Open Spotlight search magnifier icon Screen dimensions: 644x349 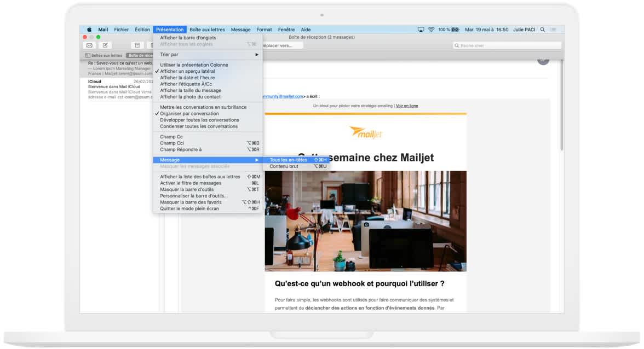[543, 30]
